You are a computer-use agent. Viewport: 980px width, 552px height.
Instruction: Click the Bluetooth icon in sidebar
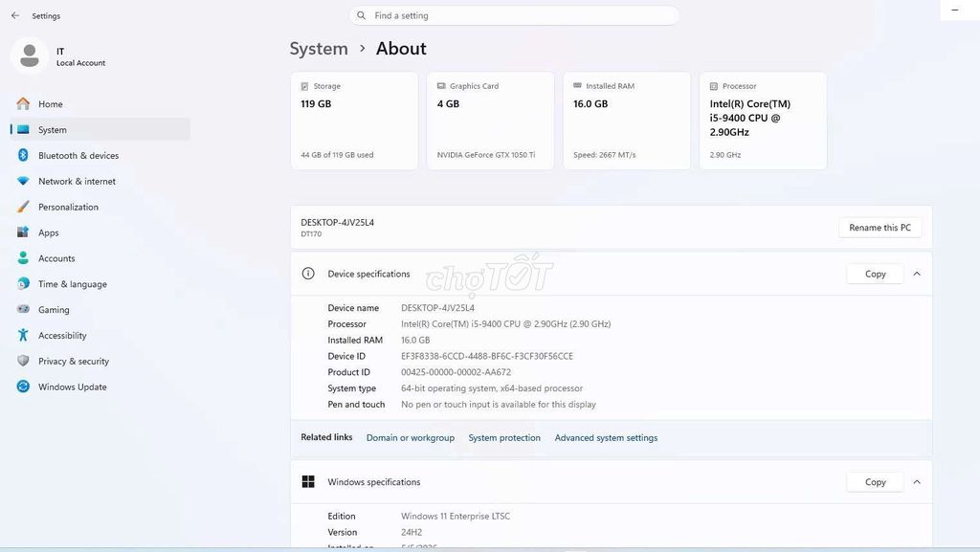click(x=23, y=155)
